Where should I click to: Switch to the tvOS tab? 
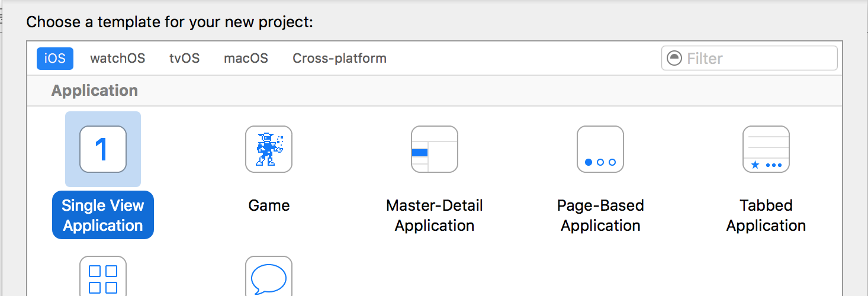[184, 59]
